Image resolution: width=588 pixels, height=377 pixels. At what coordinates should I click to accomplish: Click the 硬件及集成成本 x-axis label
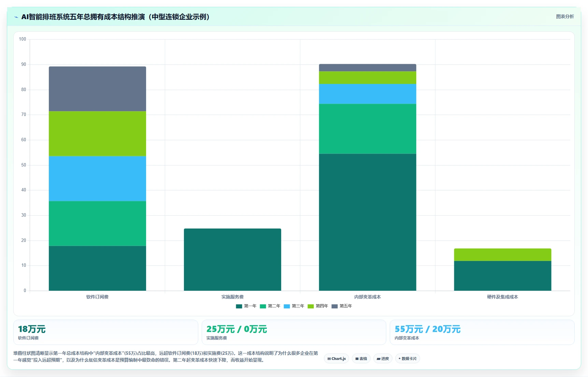[x=503, y=297]
